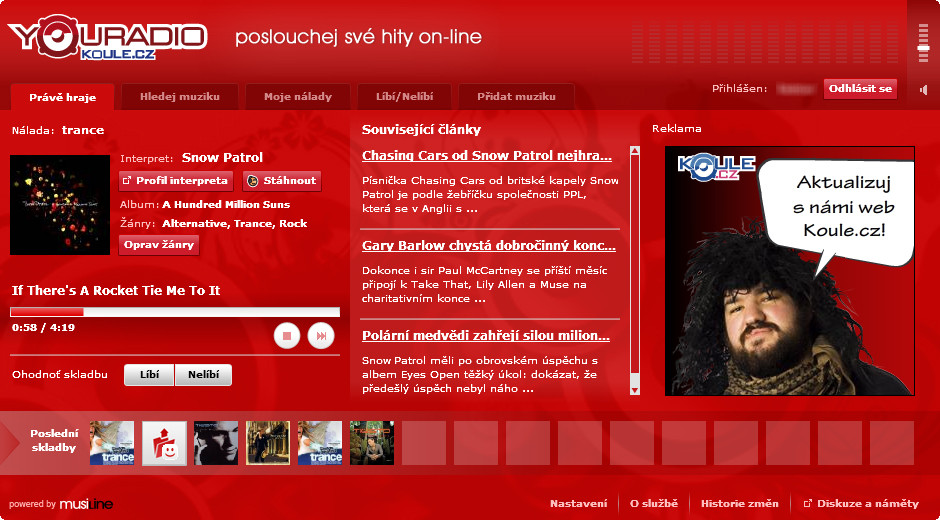Image resolution: width=940 pixels, height=520 pixels.
Task: Click Oprav žánry button
Action: click(159, 245)
